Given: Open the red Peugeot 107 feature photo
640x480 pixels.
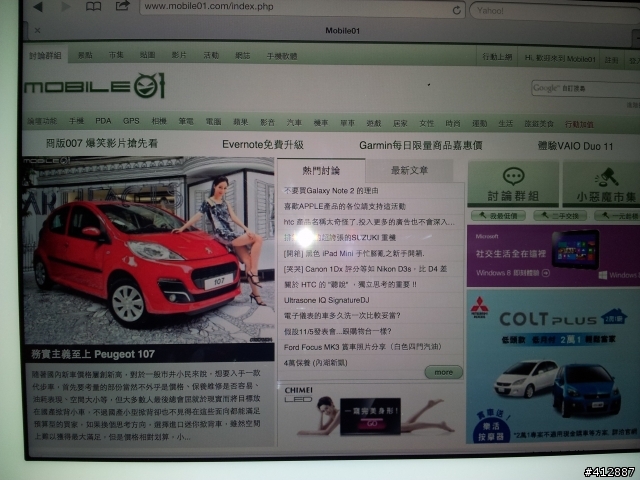Looking at the screenshot, I should pyautogui.click(x=148, y=250).
